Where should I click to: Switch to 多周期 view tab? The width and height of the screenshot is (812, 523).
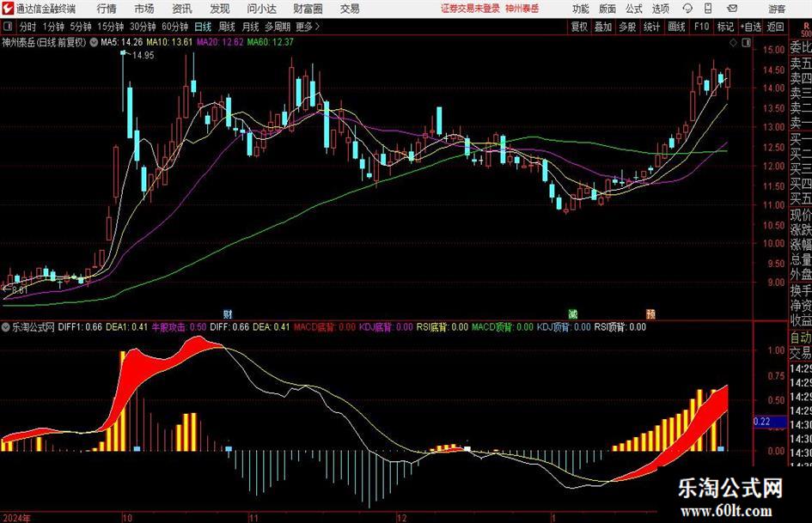coord(278,27)
